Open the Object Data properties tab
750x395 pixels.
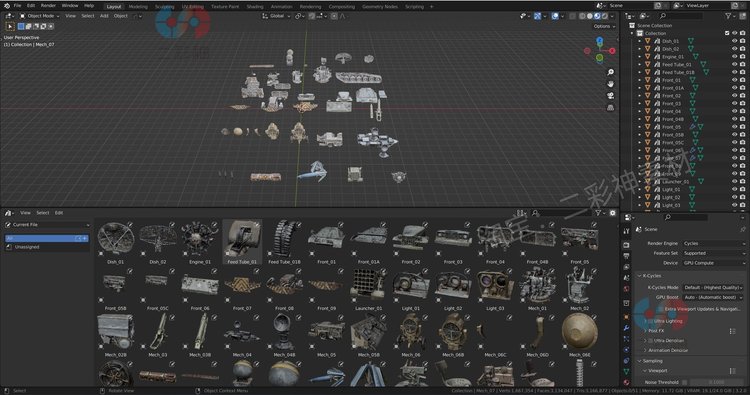click(626, 372)
